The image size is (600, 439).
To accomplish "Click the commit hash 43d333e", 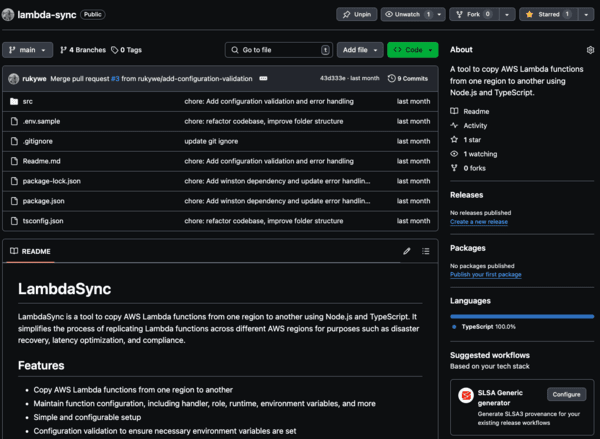I will [x=333, y=78].
